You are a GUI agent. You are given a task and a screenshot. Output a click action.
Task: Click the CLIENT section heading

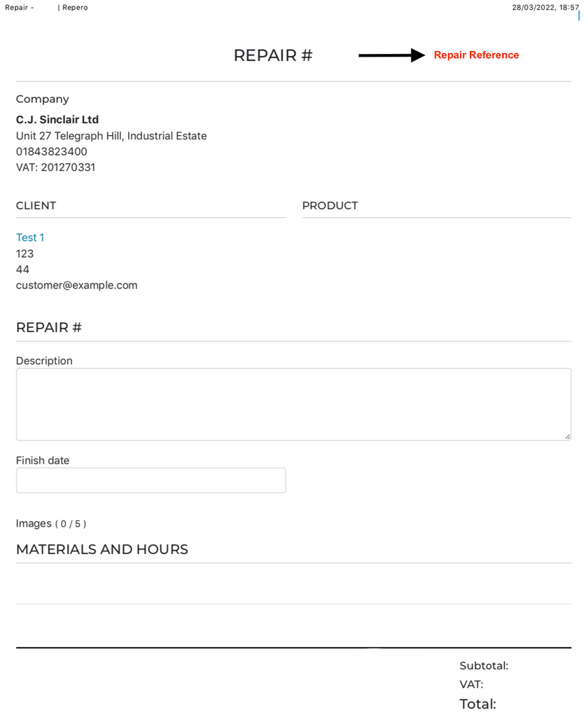click(36, 206)
